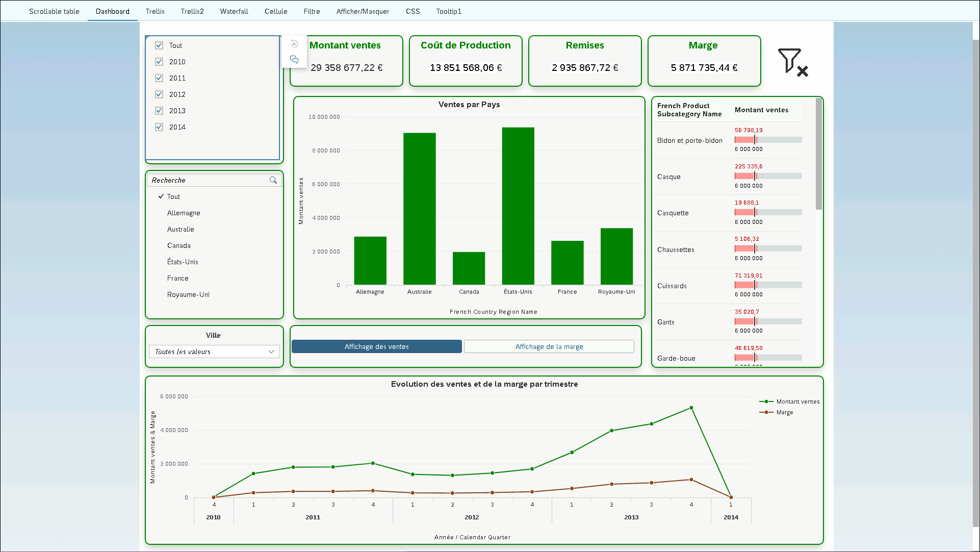Click the green Montant ventes legend marker
The image size is (980, 552).
pos(766,402)
